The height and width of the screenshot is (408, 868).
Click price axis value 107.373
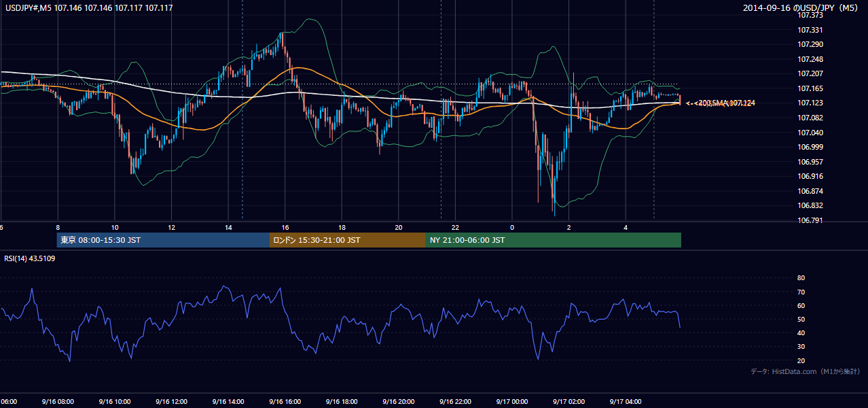tap(810, 16)
